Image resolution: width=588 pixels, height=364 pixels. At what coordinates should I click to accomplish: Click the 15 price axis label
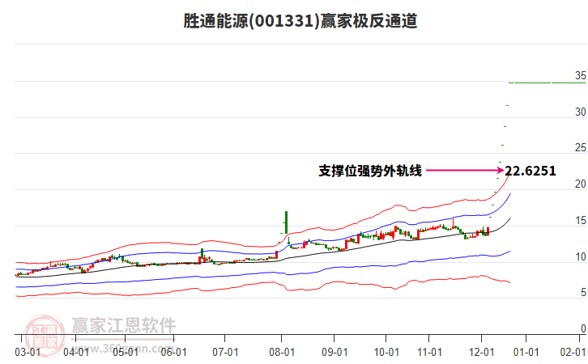[x=581, y=221]
